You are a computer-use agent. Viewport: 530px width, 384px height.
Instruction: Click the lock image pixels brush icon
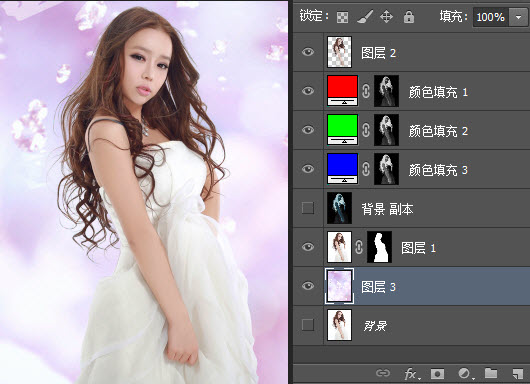click(x=365, y=17)
